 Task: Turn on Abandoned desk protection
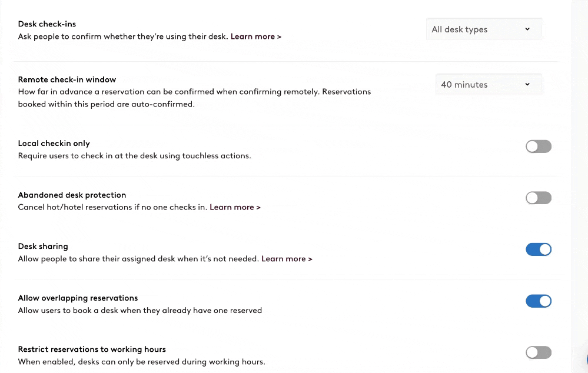538,198
